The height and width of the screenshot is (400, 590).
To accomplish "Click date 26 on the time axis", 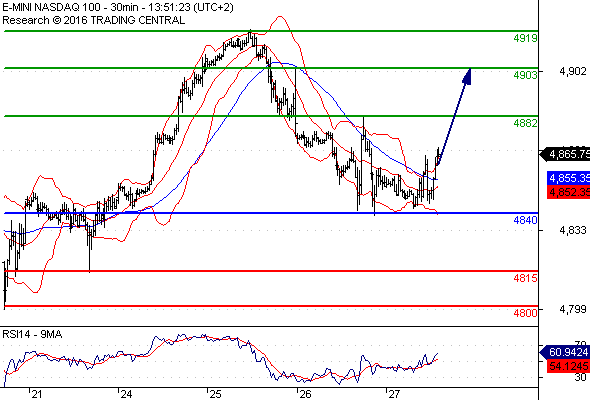I will (x=305, y=394).
